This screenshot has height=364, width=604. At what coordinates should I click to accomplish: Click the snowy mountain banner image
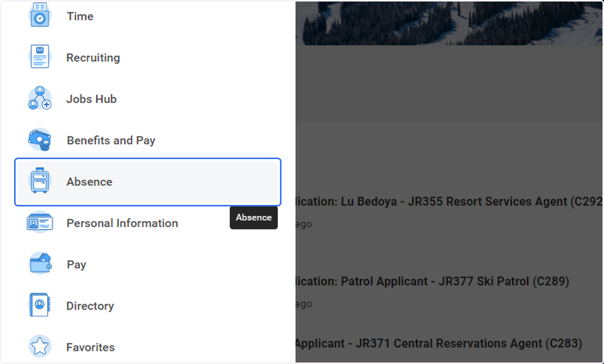point(449,23)
